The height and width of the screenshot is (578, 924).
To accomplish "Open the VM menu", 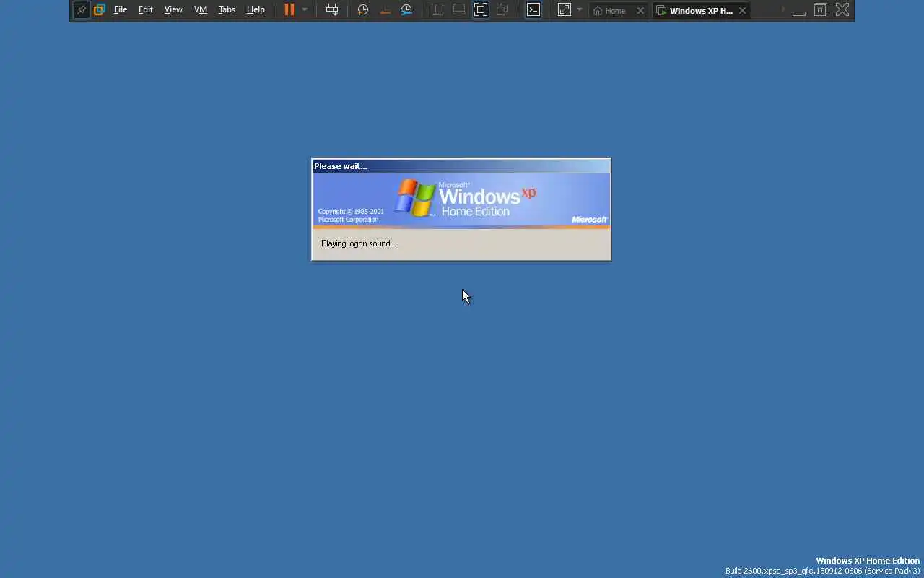I will [x=201, y=10].
